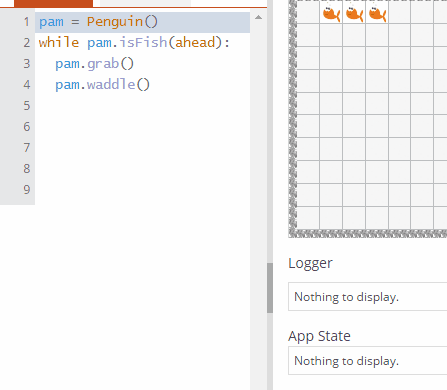The width and height of the screenshot is (447, 390).
Task: Click the Logger heading
Action: 310,264
